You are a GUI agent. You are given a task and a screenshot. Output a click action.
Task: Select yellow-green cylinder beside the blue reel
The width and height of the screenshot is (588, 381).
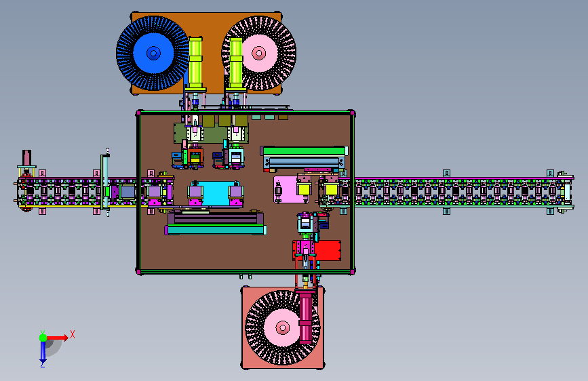tap(195, 62)
